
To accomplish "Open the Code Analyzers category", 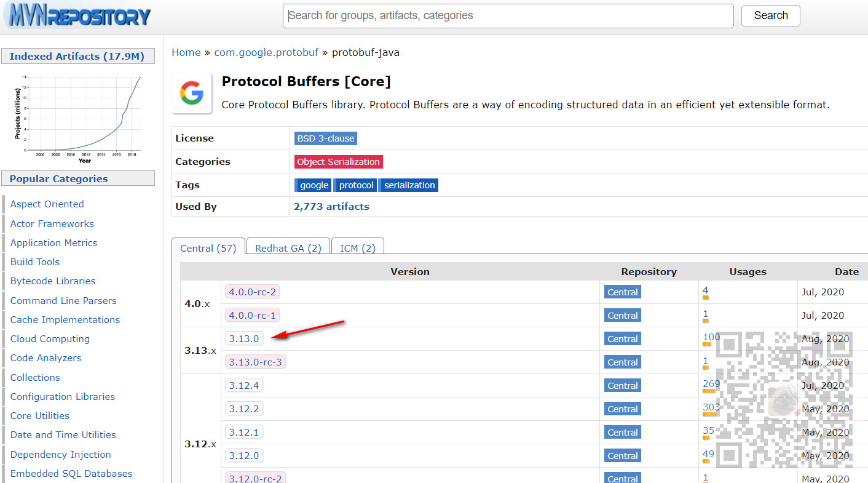I will [x=45, y=357].
